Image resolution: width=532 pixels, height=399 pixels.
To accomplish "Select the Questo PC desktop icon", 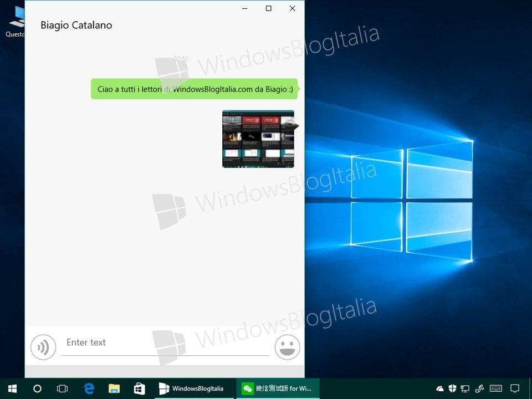I will pyautogui.click(x=15, y=21).
